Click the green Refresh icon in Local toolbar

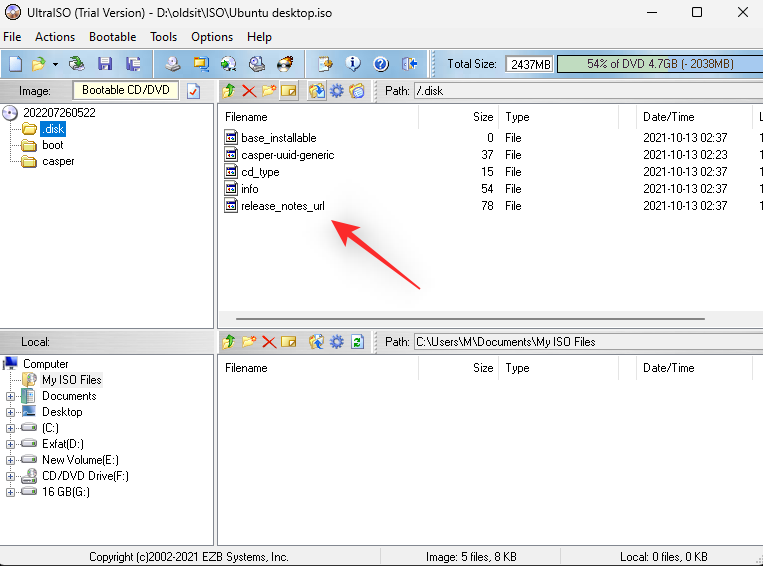coord(358,342)
